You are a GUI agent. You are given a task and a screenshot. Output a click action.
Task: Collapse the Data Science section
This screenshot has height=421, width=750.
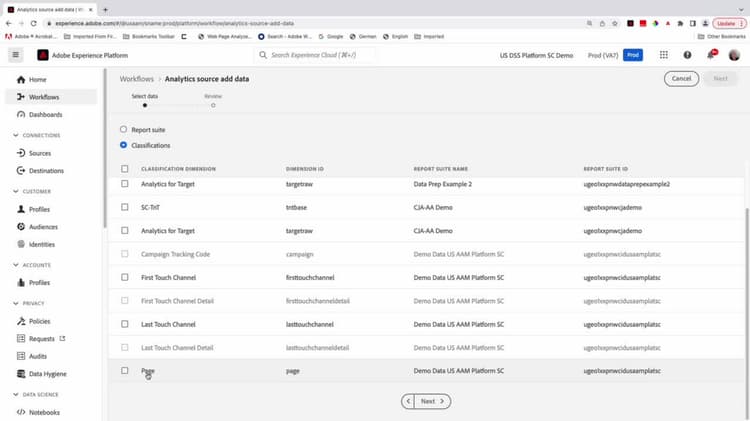pos(16,395)
